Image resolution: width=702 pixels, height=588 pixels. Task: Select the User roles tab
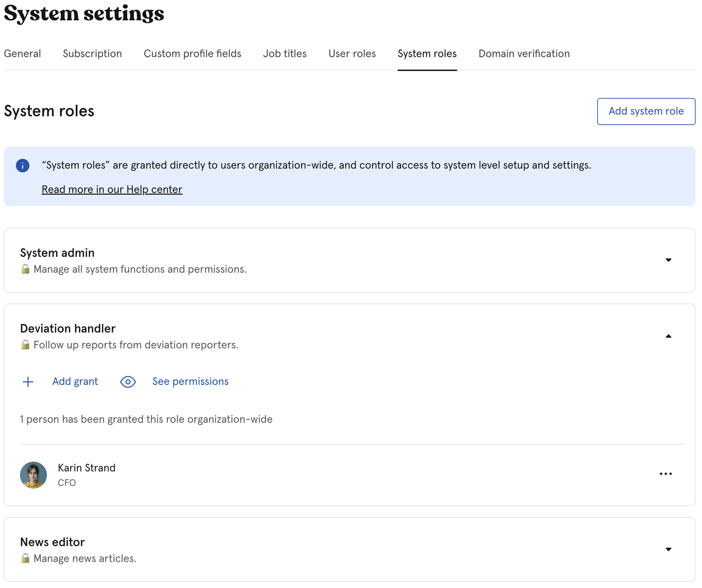352,54
